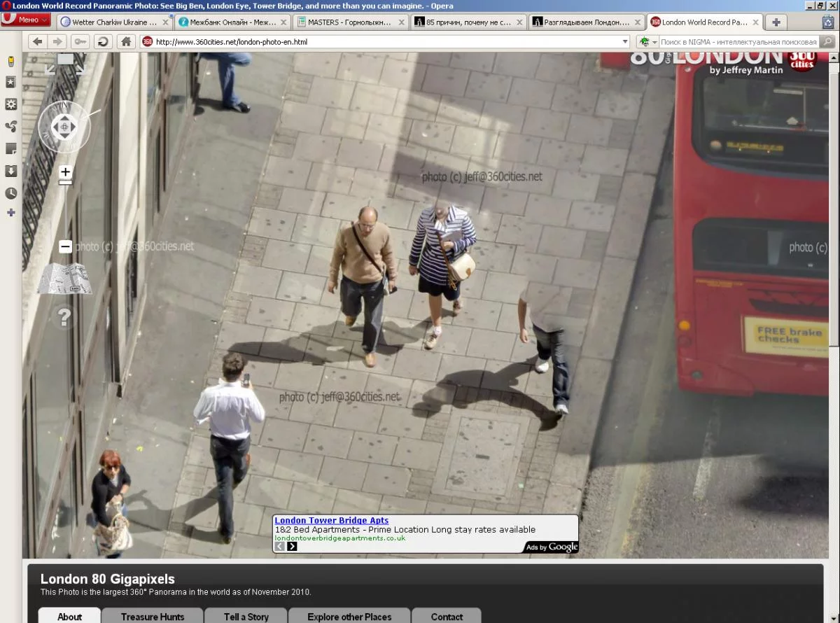Click the Ads by Google label
The height and width of the screenshot is (623, 840).
[x=552, y=547]
